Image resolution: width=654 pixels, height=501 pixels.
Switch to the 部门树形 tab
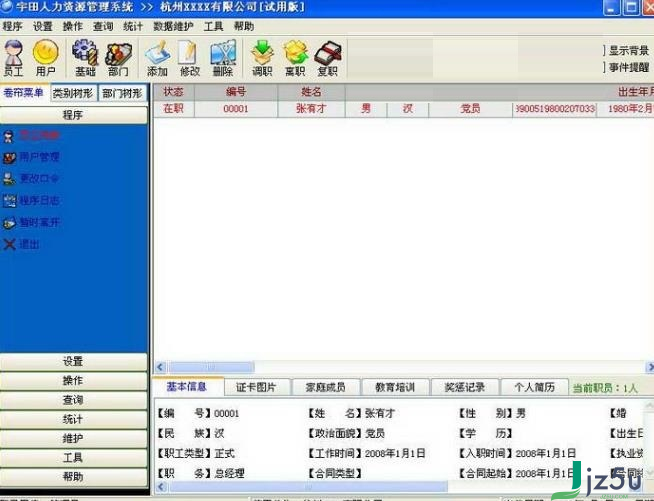123,93
